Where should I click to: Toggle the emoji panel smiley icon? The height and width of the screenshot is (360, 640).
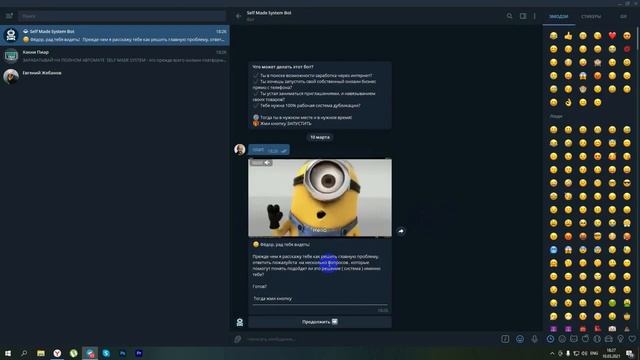pos(520,339)
